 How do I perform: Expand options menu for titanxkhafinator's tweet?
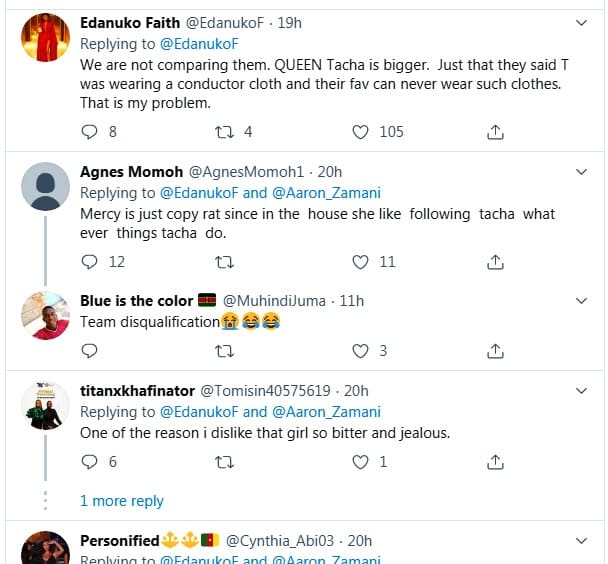583,391
